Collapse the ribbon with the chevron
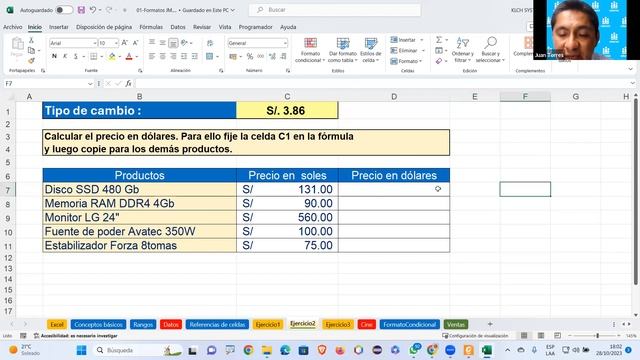Screen dimensions: 640x360 tap(631, 69)
